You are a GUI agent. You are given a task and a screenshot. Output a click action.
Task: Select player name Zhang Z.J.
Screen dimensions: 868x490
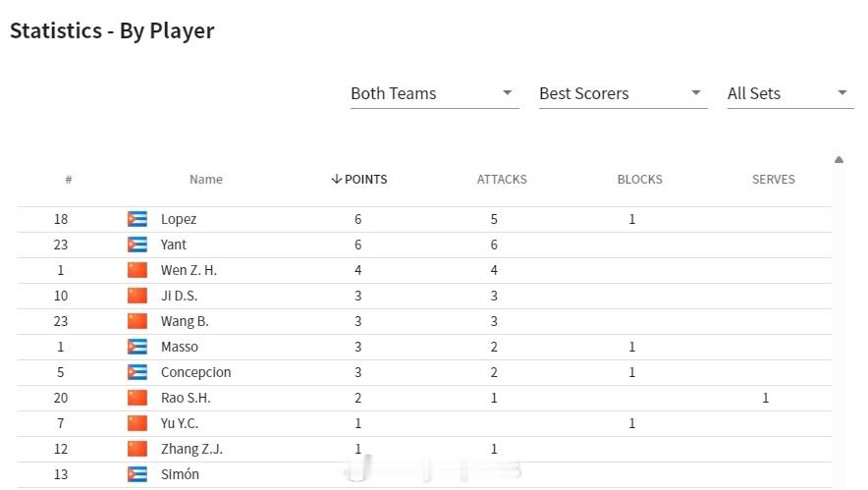[191, 449]
